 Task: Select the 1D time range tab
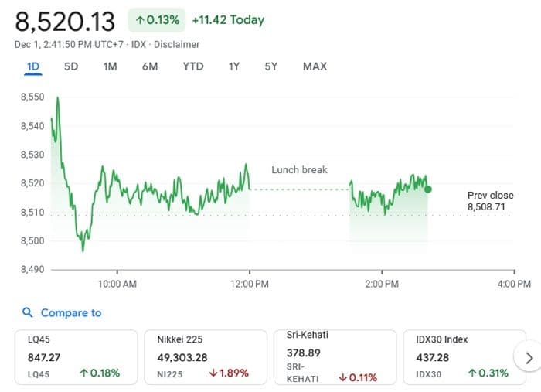coord(33,66)
